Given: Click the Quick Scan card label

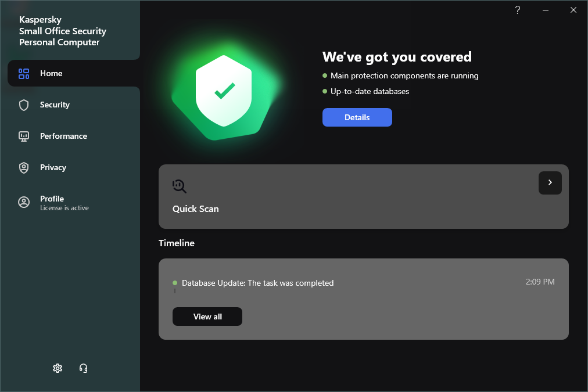Looking at the screenshot, I should pyautogui.click(x=196, y=209).
